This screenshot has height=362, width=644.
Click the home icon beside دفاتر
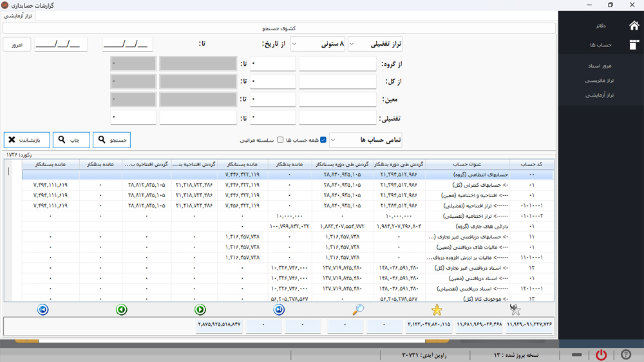633,26
